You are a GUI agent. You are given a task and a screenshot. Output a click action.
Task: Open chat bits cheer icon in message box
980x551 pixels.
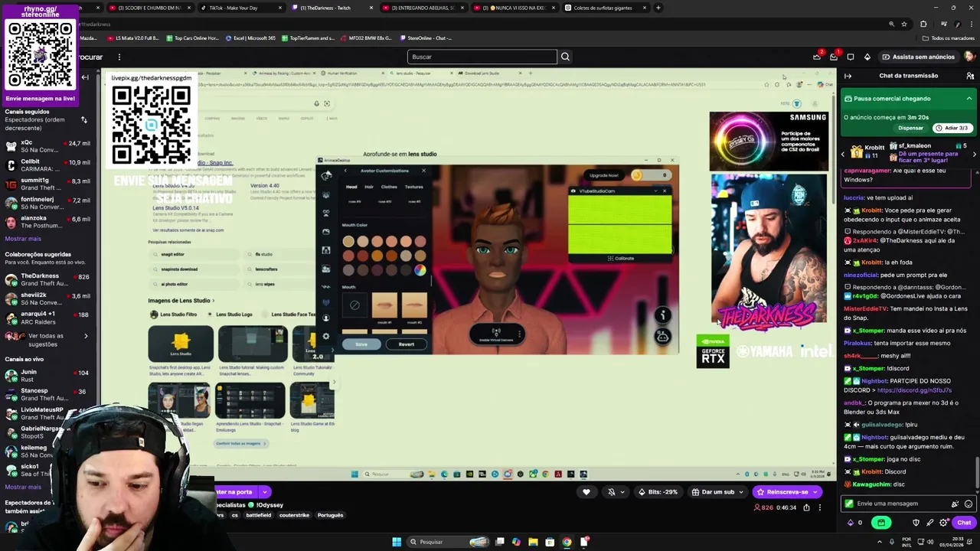click(x=955, y=504)
